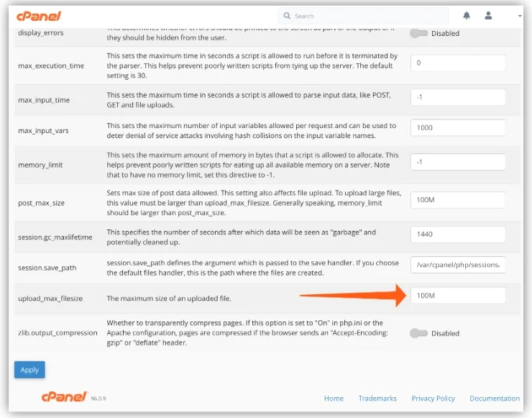Open the user account icon menu
Screen dimensions: 532x418
click(x=489, y=15)
